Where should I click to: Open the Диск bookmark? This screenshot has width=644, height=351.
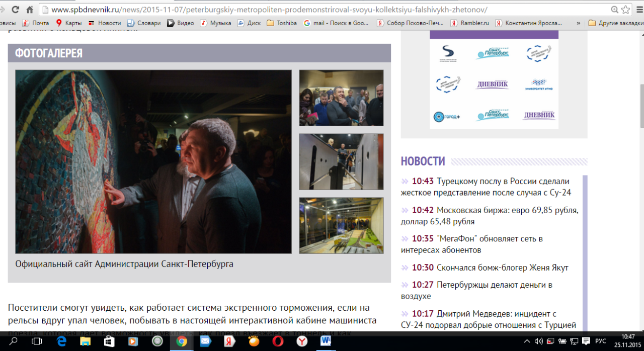click(249, 23)
